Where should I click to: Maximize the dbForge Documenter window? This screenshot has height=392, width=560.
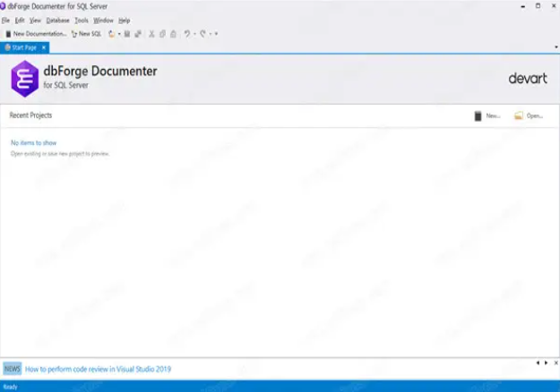538,6
